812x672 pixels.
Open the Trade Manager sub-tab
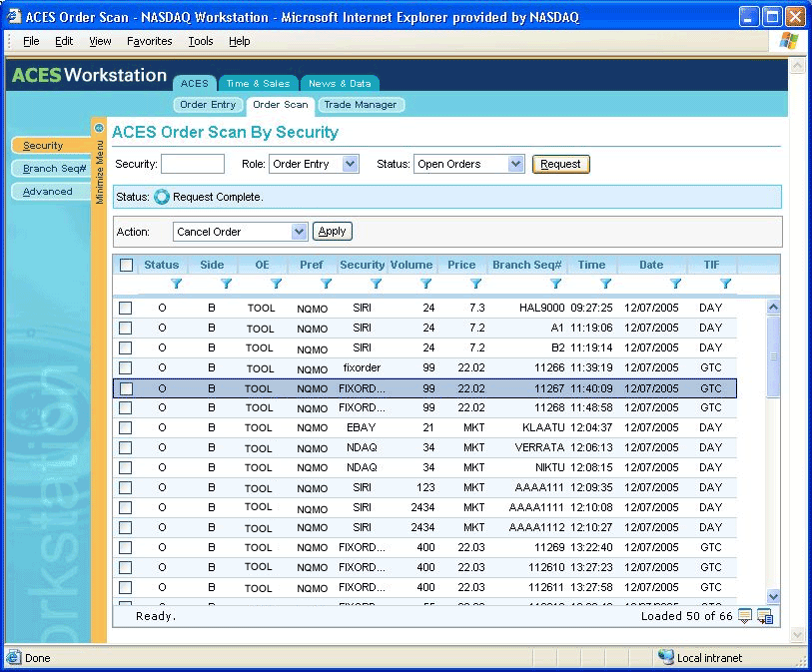pyautogui.click(x=361, y=105)
